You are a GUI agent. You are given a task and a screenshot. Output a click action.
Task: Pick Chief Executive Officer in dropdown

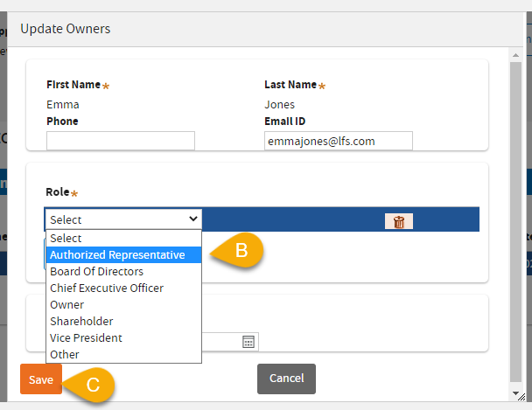click(123, 288)
